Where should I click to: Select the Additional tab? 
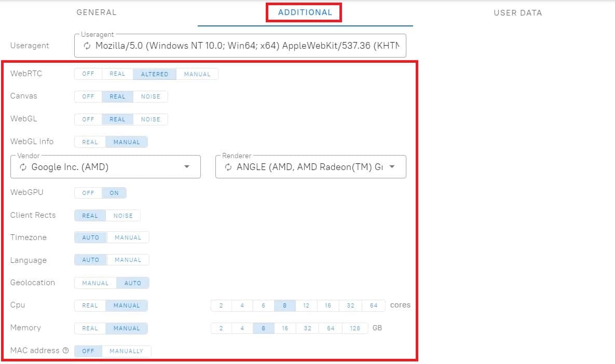tap(305, 12)
